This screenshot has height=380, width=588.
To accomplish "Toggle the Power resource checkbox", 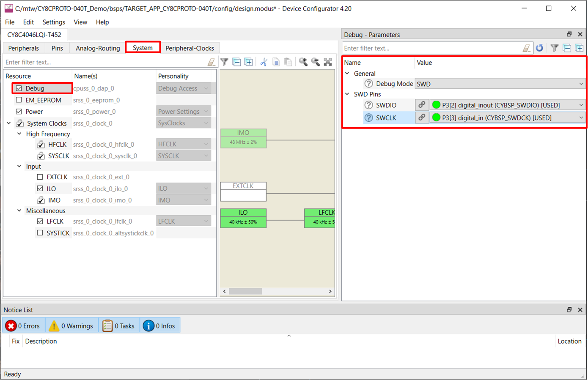I will point(19,112).
